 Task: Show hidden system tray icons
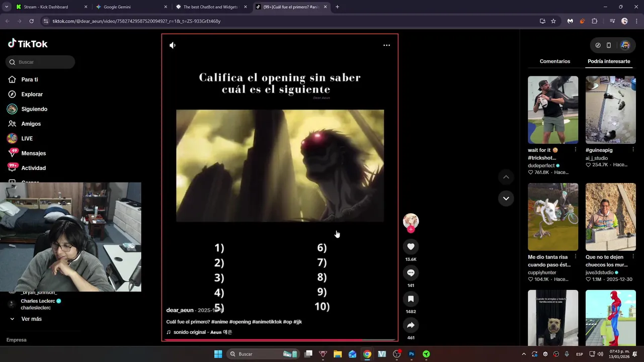(x=524, y=354)
